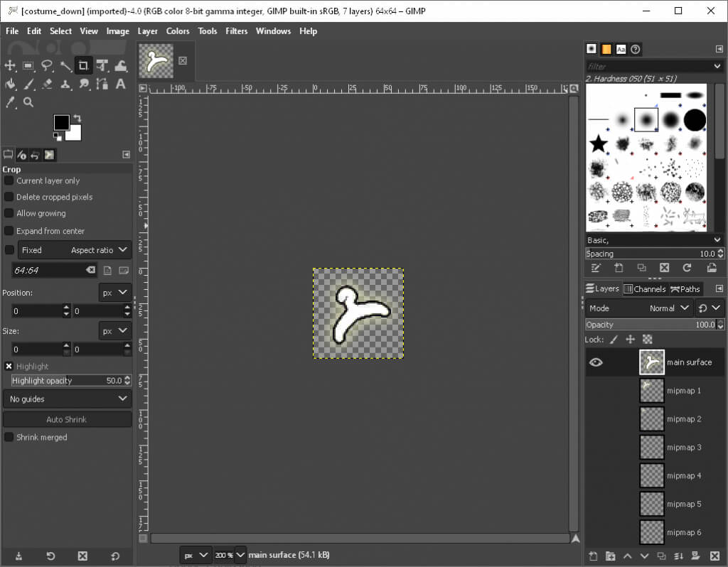Check Delete cropped pixels option
The height and width of the screenshot is (567, 728).
point(9,197)
